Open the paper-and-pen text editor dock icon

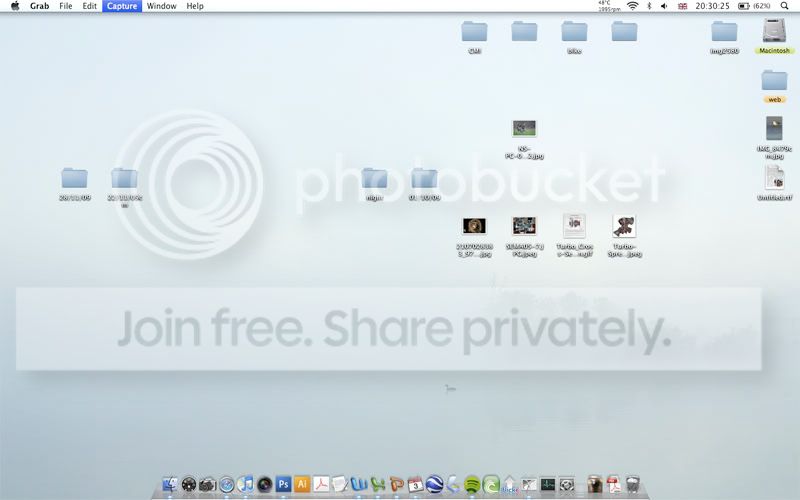coord(340,484)
